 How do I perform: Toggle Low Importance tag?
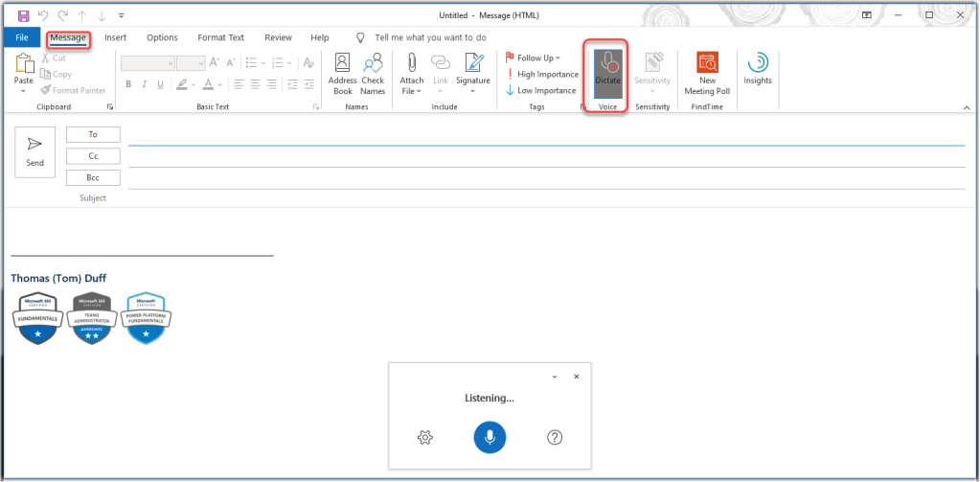541,90
